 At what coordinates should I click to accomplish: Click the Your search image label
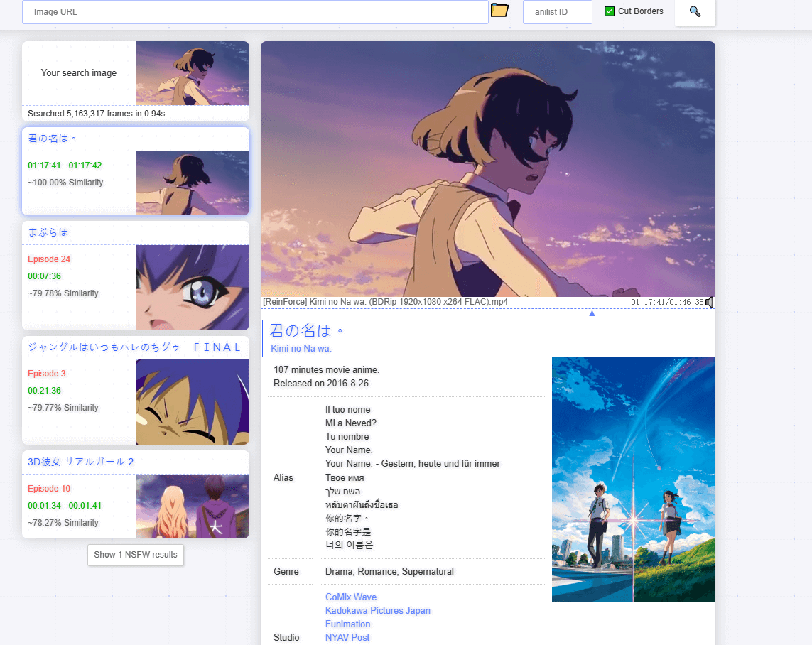coord(79,73)
